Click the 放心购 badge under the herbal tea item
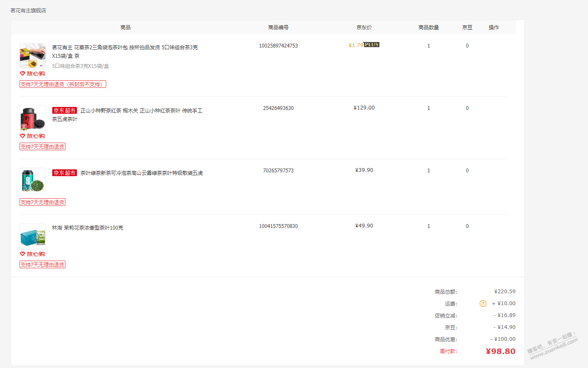 click(32, 73)
